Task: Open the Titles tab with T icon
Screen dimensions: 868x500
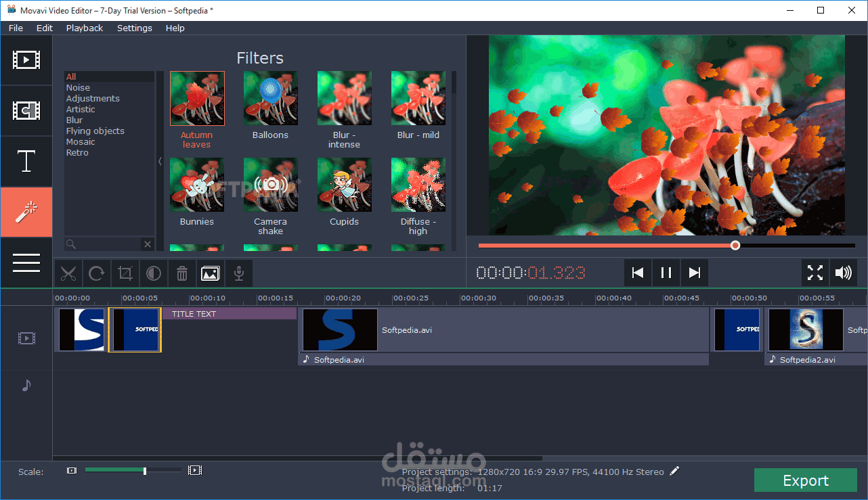Action: click(26, 162)
